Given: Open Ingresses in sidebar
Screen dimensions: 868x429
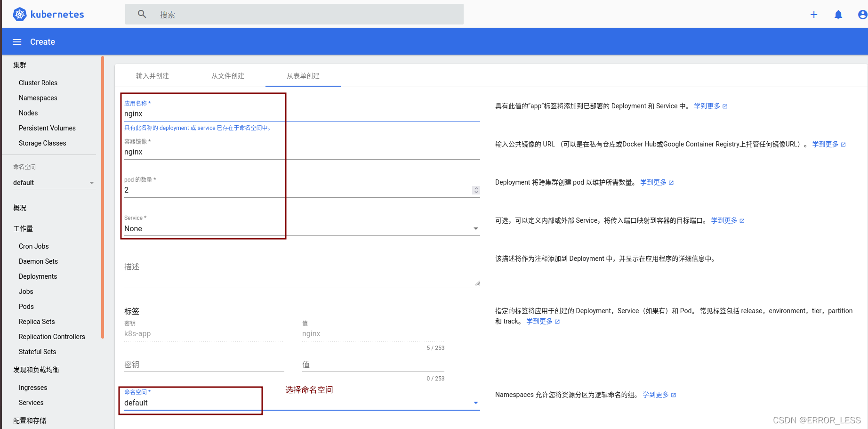Looking at the screenshot, I should click(33, 388).
